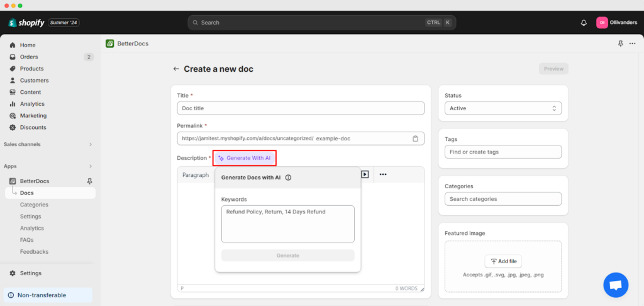The width and height of the screenshot is (644, 306).
Task: Click the Non-transferable info icon
Action: pyautogui.click(x=11, y=295)
